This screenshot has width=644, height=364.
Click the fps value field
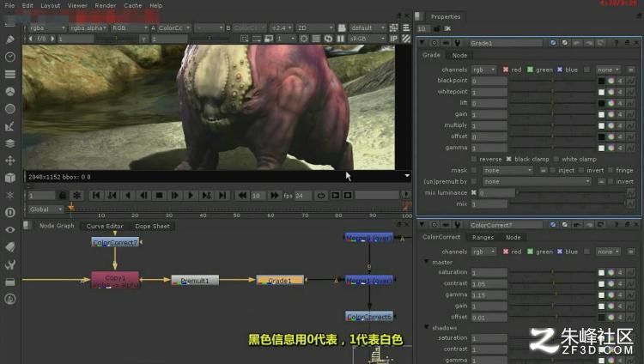(x=302, y=196)
